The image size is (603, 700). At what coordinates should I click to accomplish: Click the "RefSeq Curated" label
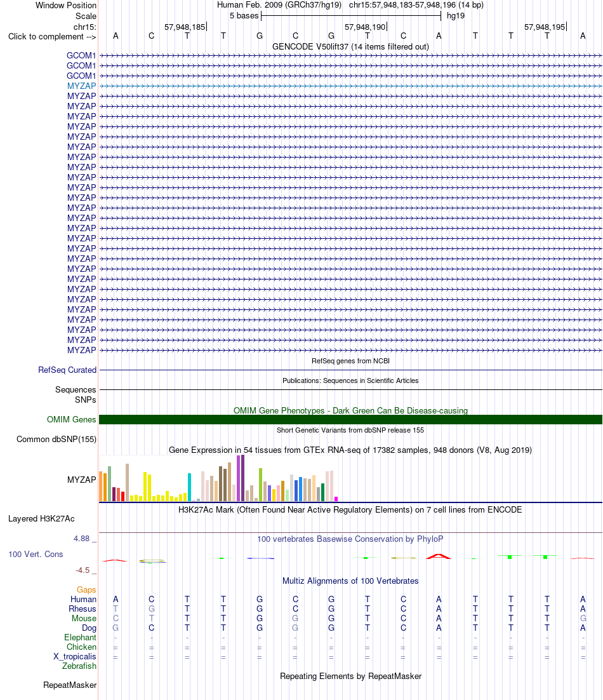pyautogui.click(x=67, y=370)
